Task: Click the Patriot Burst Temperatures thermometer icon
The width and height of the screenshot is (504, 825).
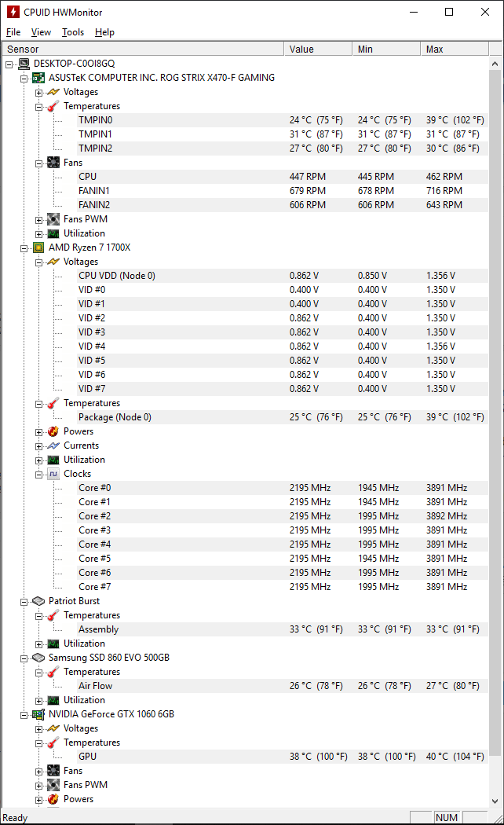Action: (53, 615)
